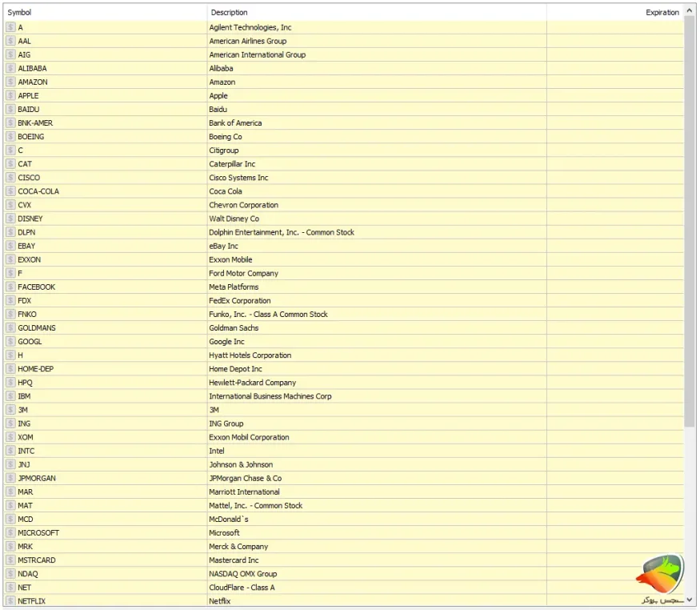700x610 pixels.
Task: Select the HPQ symbol
Action: coord(26,383)
